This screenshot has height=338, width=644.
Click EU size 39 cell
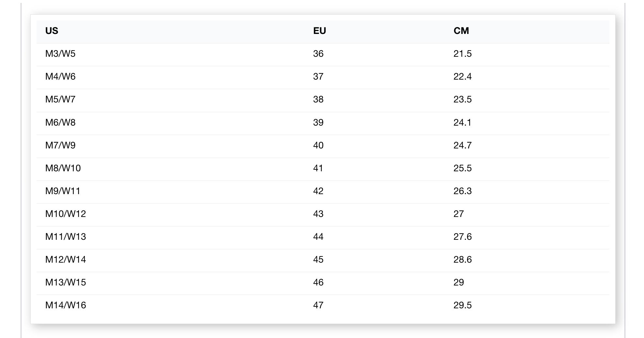(x=318, y=122)
